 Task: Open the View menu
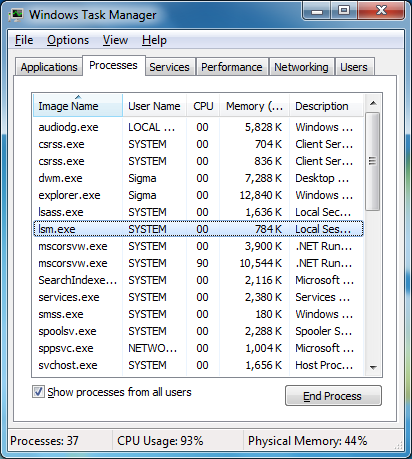click(115, 40)
